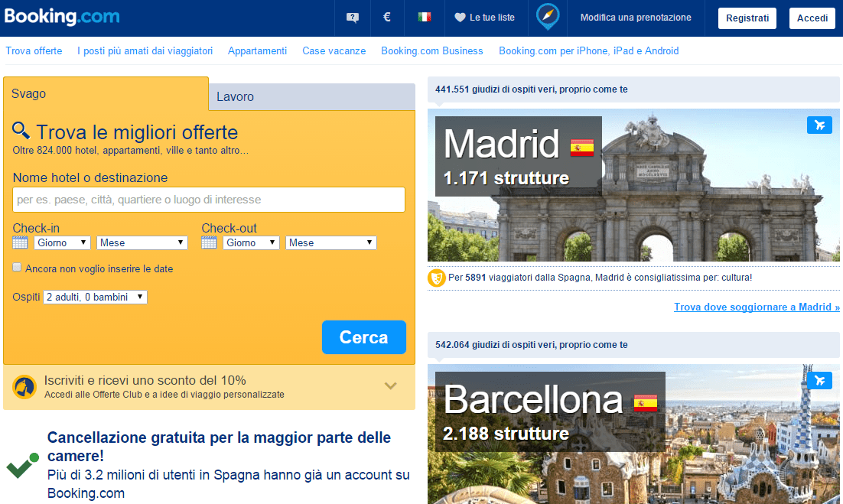843x504 pixels.
Task: Change guests with the Ospiti dropdown
Action: click(95, 297)
